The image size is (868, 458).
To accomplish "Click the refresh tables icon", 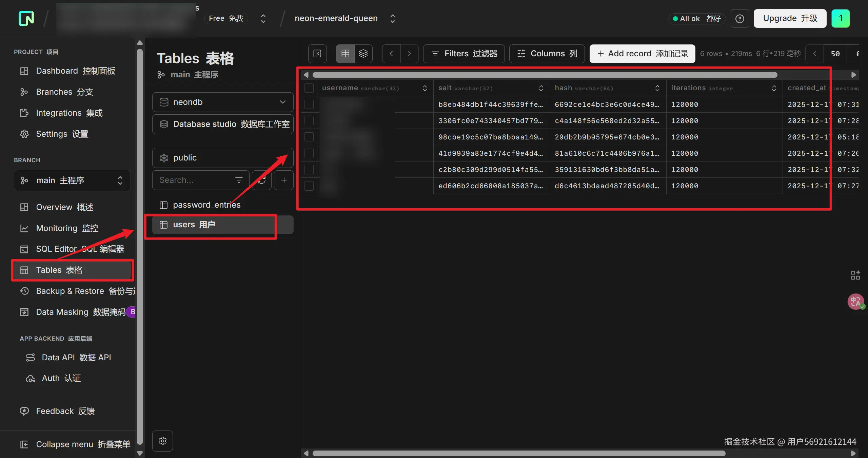I will [x=262, y=180].
